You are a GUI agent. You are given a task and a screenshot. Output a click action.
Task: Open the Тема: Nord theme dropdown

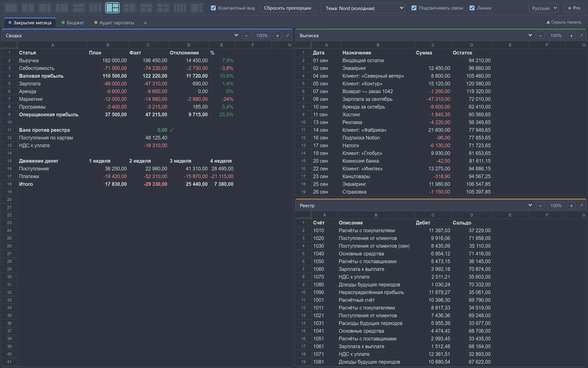pyautogui.click(x=363, y=8)
